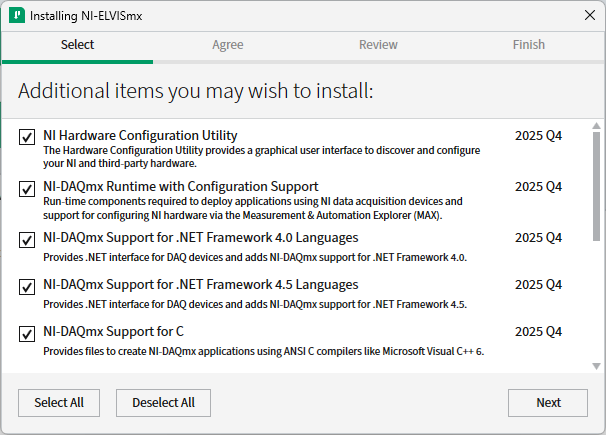Click the 'Additional items you may wish to install' heading

pos(196,91)
